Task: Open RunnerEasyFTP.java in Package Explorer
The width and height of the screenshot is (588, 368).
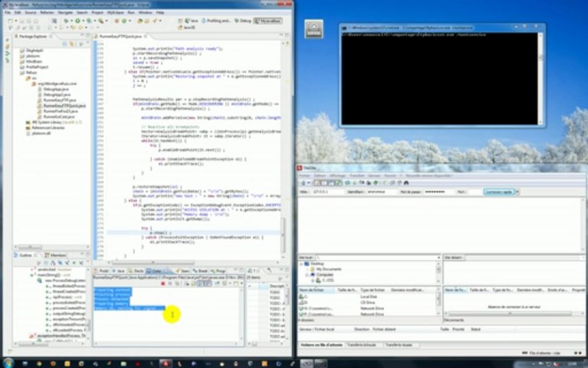Action: 57,100
